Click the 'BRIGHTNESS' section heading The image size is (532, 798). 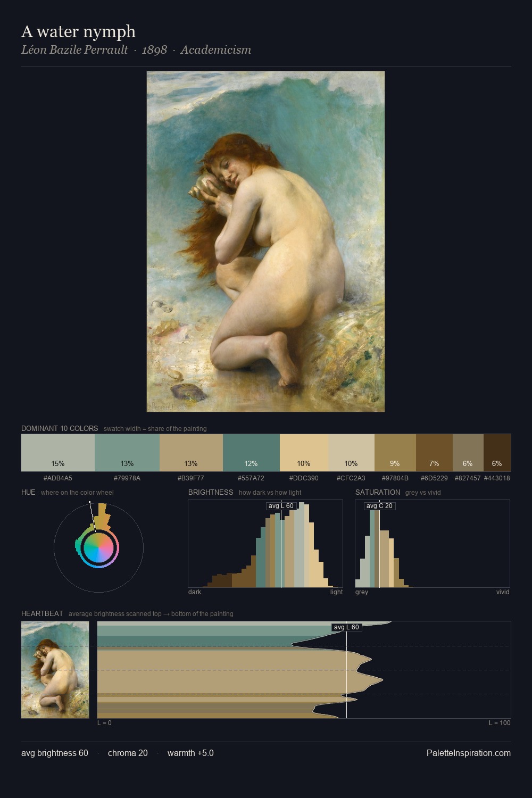(211, 492)
